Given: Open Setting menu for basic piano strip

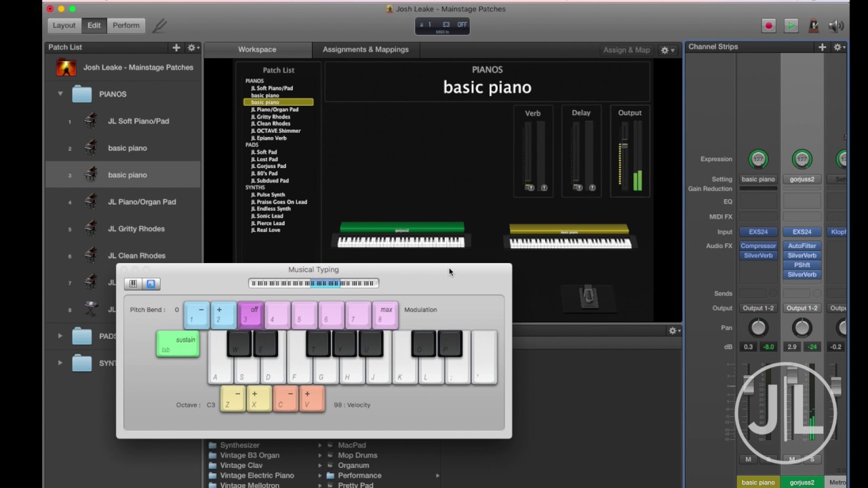Looking at the screenshot, I should (x=758, y=179).
